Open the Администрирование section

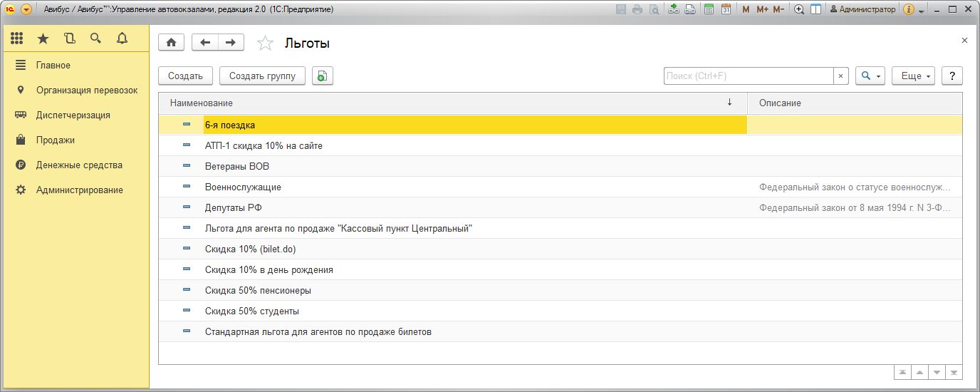click(x=80, y=190)
